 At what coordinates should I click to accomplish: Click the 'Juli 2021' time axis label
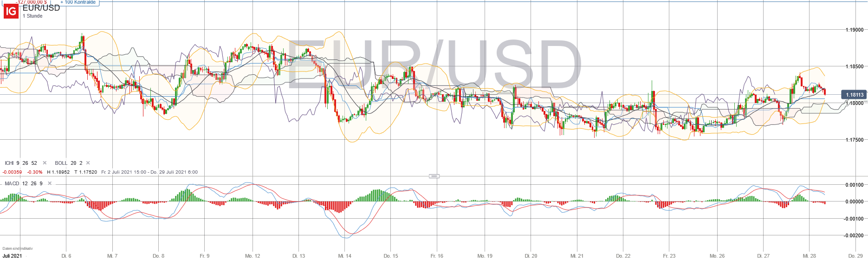pos(12,256)
